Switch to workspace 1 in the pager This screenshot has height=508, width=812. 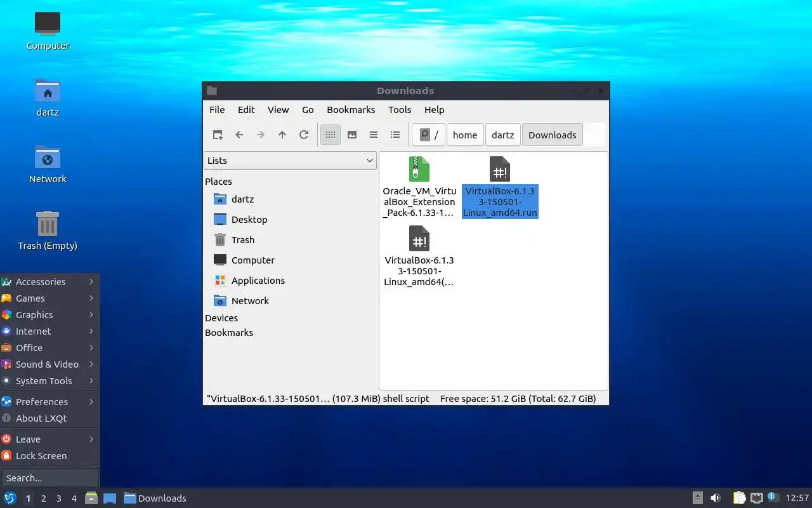click(28, 498)
